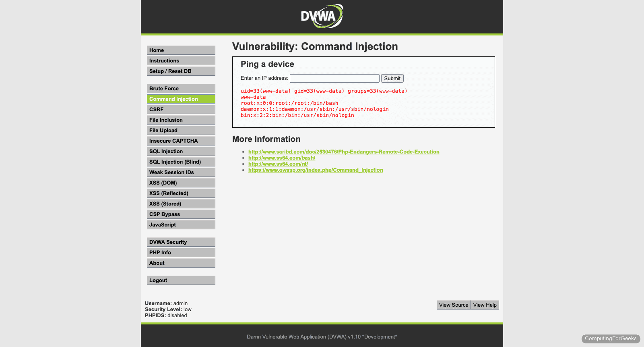Viewport: 644px width, 347px height.
Task: Click the Submit button
Action: coord(392,79)
